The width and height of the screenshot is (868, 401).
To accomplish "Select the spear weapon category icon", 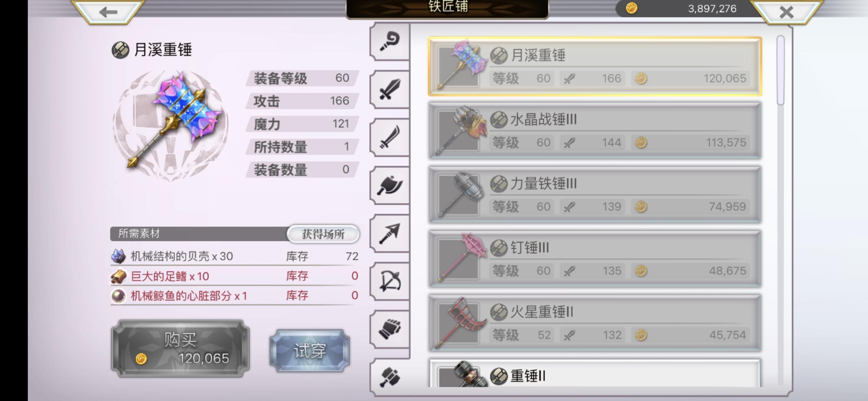I will 390,233.
